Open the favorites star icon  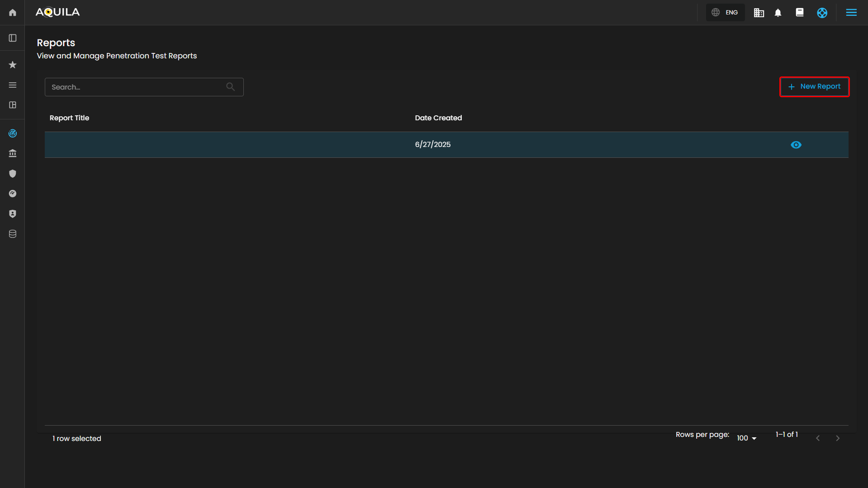pyautogui.click(x=13, y=65)
